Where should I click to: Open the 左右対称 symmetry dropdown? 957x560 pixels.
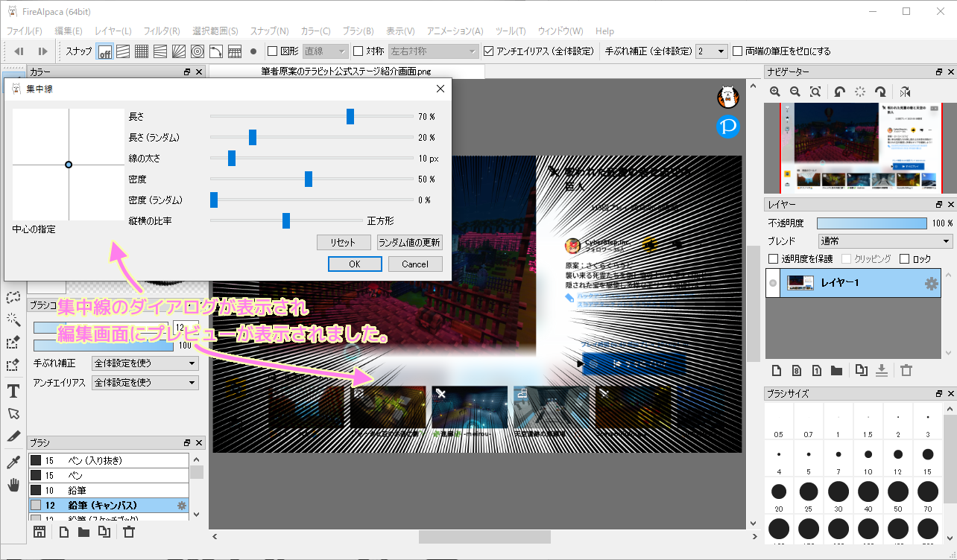(x=432, y=51)
